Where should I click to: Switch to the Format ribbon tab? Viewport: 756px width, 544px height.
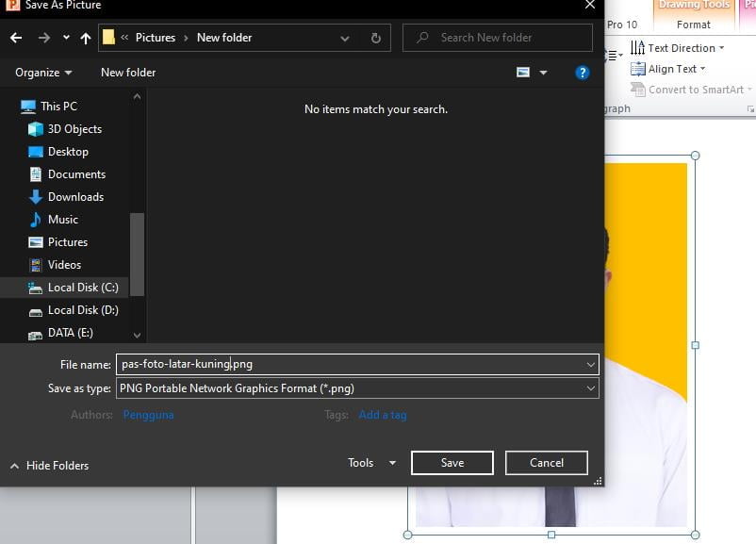point(694,25)
